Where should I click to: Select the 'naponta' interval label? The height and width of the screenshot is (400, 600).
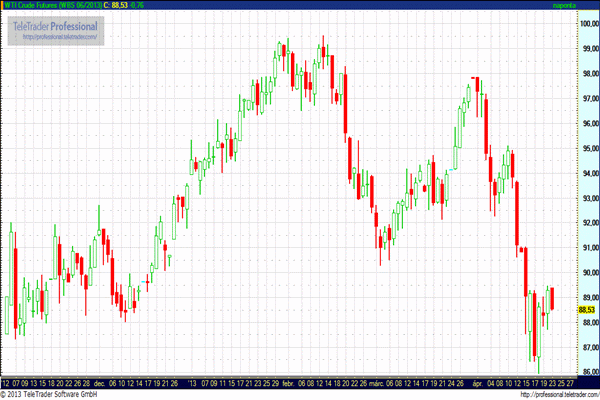[x=565, y=5]
